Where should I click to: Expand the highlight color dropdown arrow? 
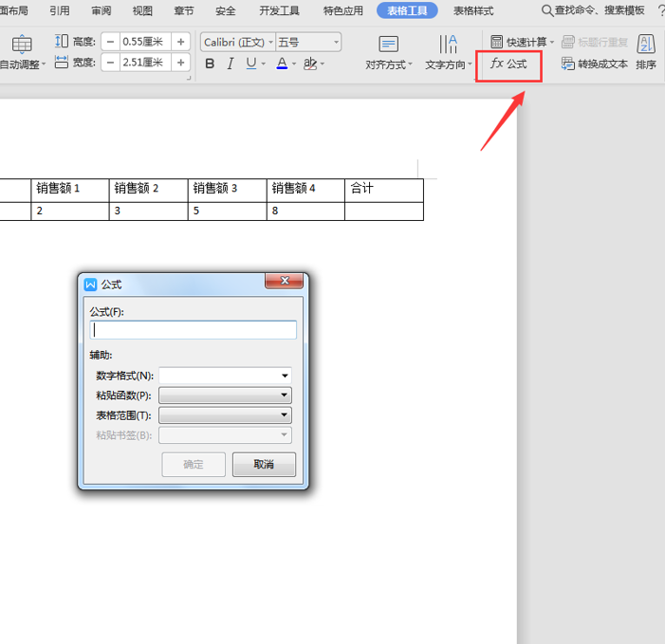[323, 64]
